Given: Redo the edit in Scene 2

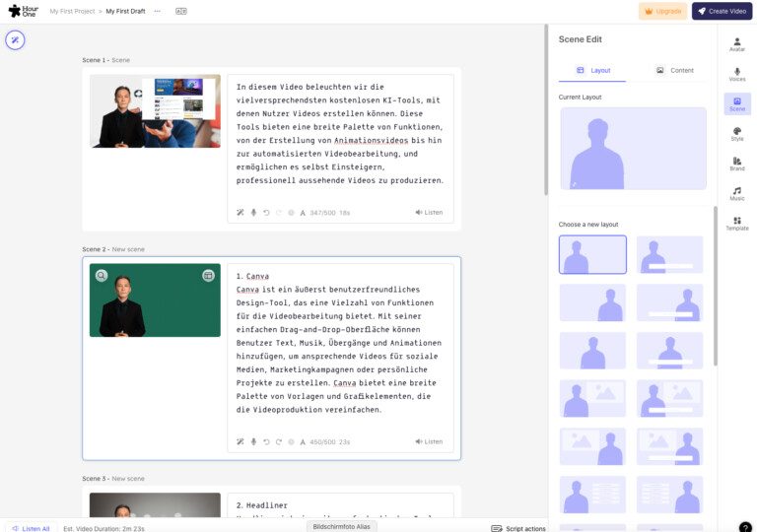Looking at the screenshot, I should (x=279, y=441).
